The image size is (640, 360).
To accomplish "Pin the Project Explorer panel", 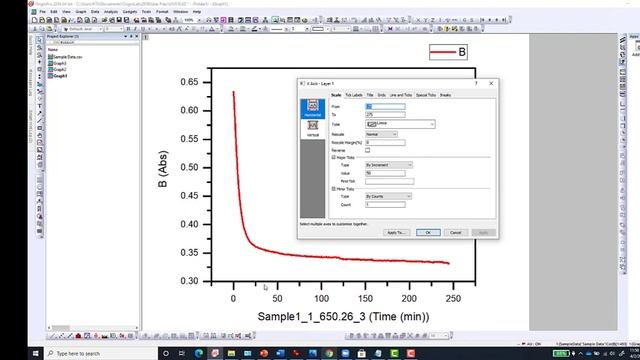I will point(131,36).
